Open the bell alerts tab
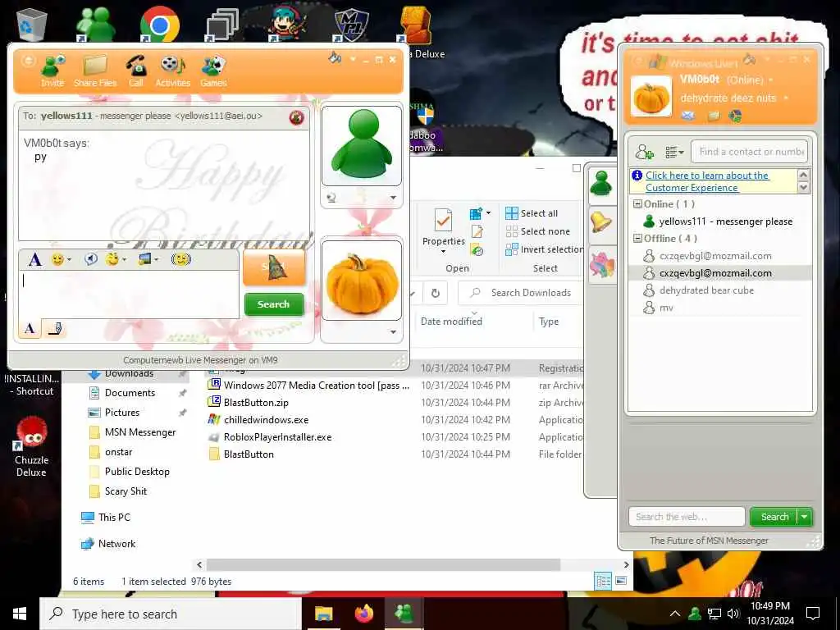The width and height of the screenshot is (840, 630). 601,223
